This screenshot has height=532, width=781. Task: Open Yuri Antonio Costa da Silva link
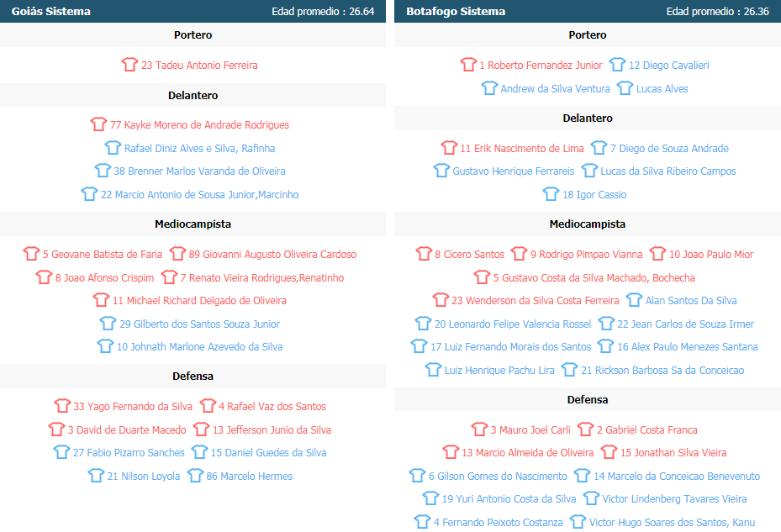pos(509,498)
